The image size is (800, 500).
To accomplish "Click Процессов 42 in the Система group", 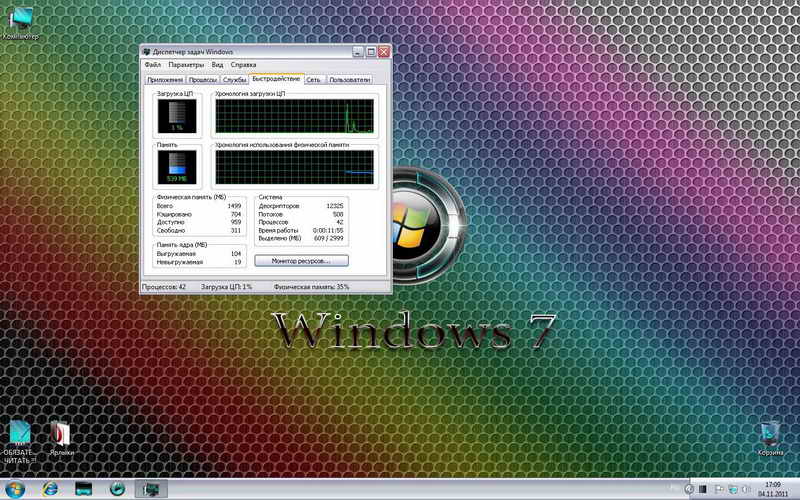I will coord(301,222).
